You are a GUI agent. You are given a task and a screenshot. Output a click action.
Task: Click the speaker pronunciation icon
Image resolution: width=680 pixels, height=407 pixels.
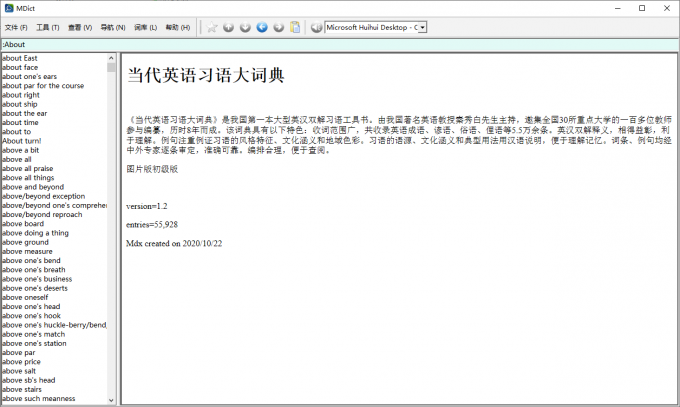click(316, 27)
